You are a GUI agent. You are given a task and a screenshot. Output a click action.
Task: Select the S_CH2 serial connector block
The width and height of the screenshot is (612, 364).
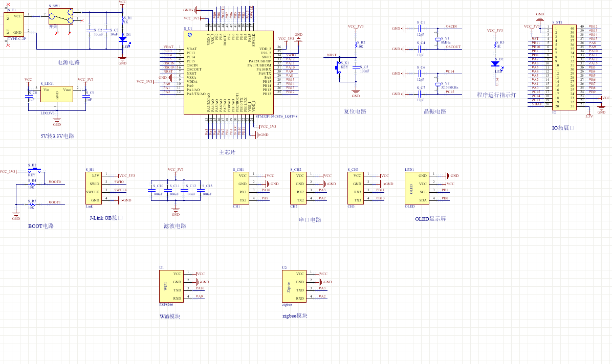(x=298, y=188)
